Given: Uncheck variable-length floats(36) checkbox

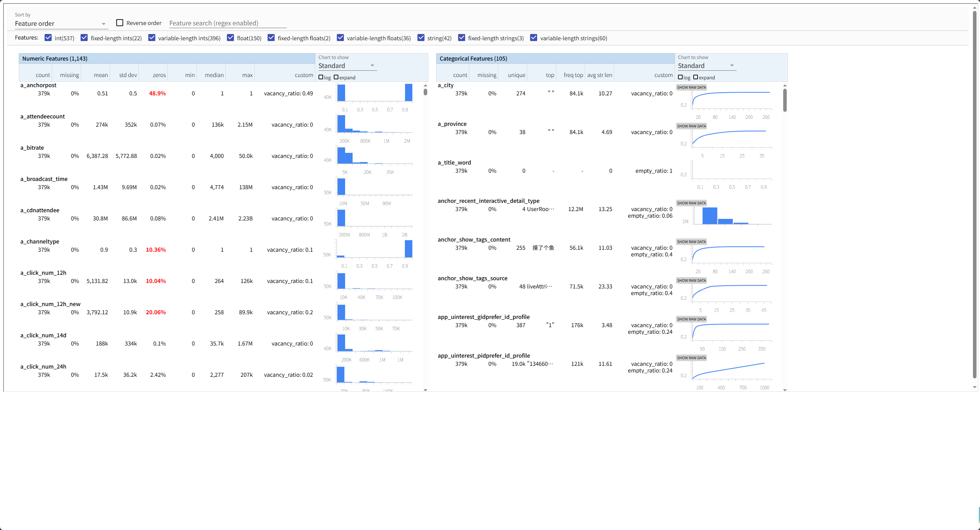Looking at the screenshot, I should click(x=340, y=38).
